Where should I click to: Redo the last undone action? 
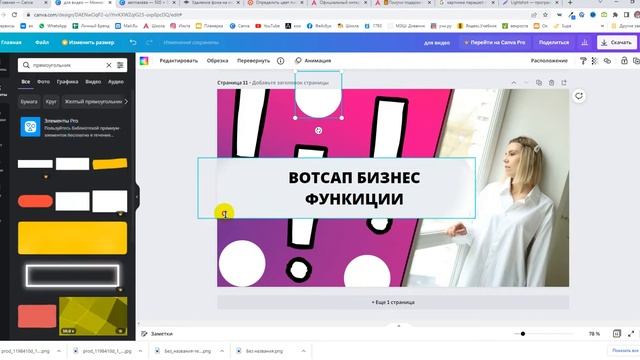[149, 42]
